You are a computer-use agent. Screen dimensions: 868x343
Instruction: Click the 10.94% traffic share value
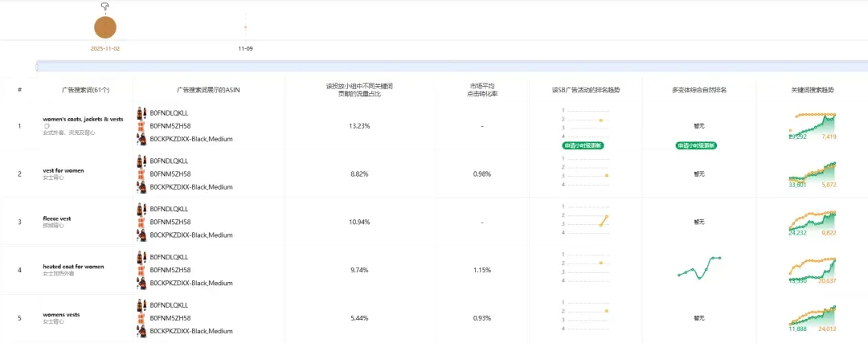coord(359,222)
